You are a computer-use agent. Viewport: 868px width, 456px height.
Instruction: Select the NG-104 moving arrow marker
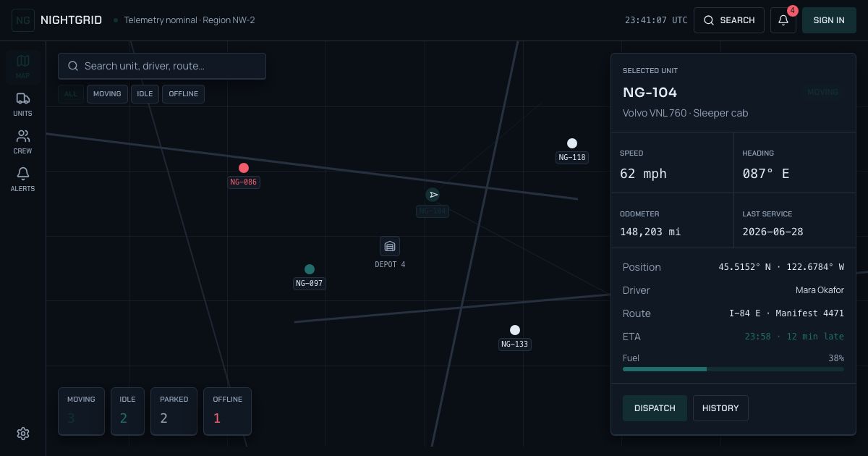pyautogui.click(x=433, y=195)
